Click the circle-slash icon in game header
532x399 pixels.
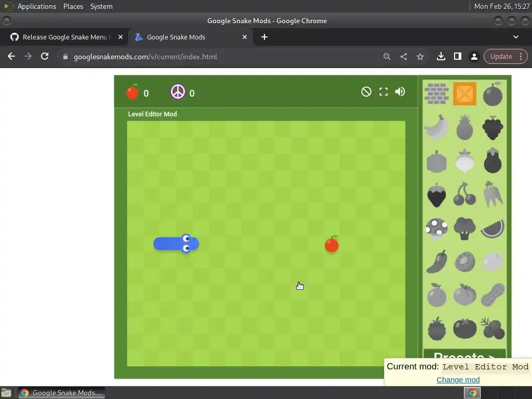point(366,91)
